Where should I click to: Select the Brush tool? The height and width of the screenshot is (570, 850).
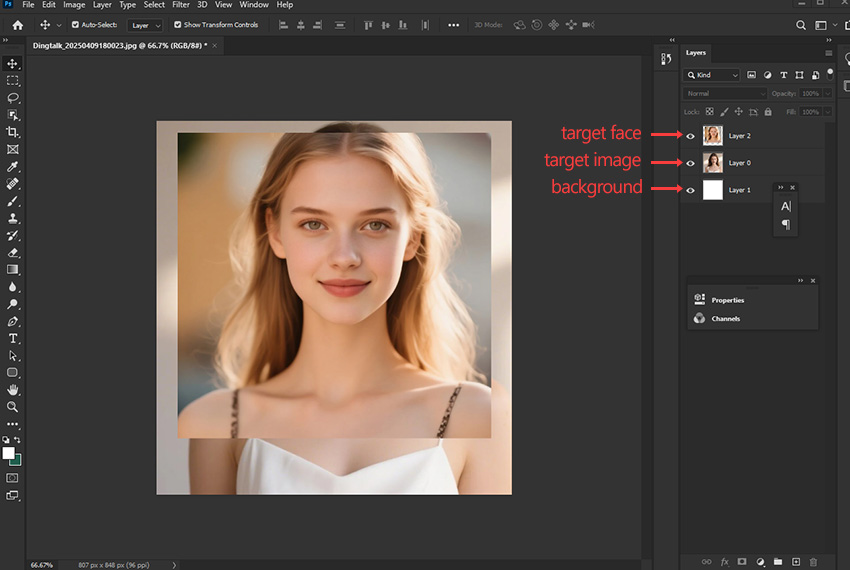(x=12, y=201)
